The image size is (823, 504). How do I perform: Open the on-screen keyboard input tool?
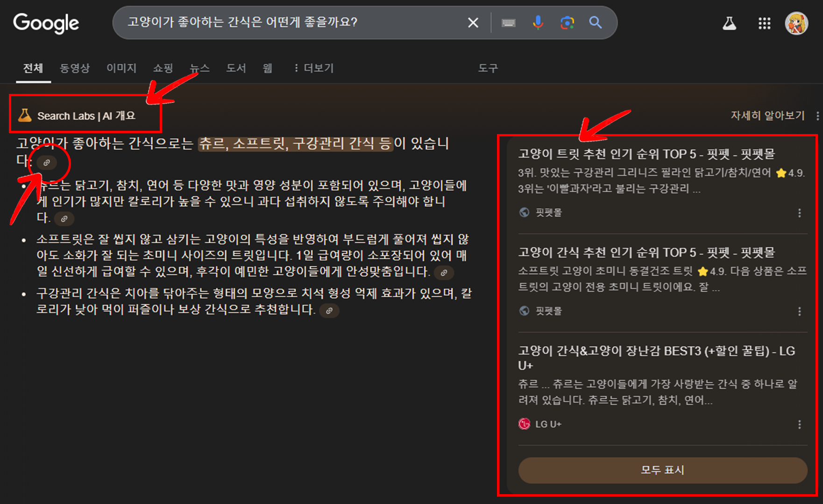[x=508, y=22]
